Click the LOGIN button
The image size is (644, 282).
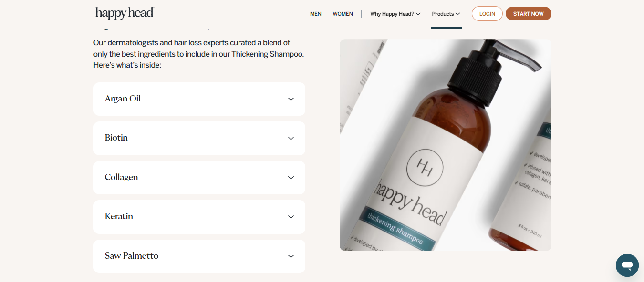[487, 14]
